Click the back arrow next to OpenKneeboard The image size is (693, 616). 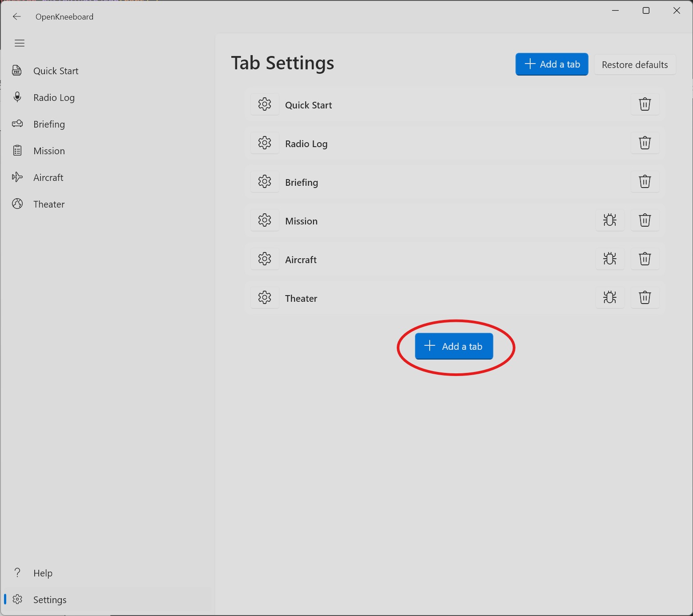17,16
